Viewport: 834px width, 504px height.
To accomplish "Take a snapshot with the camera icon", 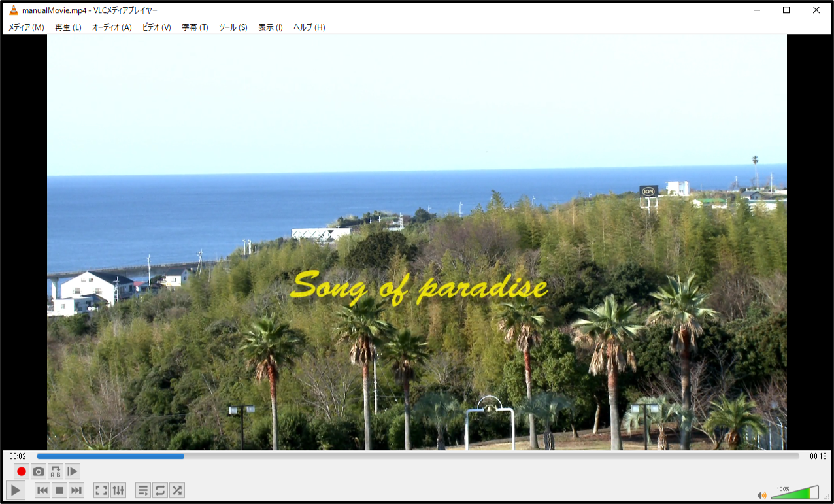I will tap(39, 471).
